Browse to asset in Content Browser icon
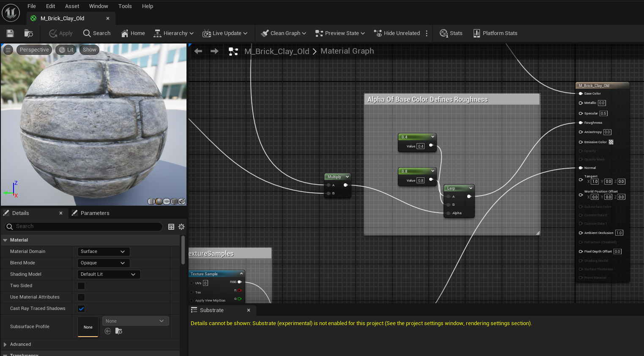The height and width of the screenshot is (356, 644). [29, 33]
